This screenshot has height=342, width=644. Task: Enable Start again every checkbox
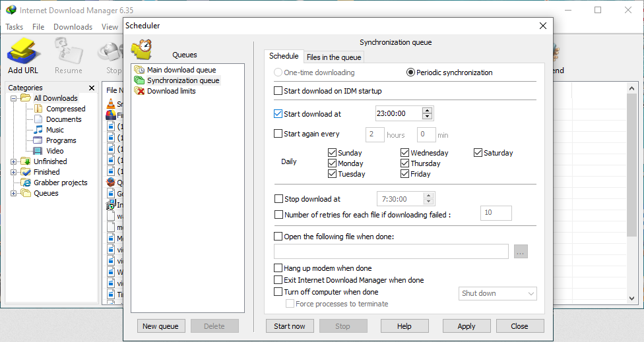[x=278, y=133]
